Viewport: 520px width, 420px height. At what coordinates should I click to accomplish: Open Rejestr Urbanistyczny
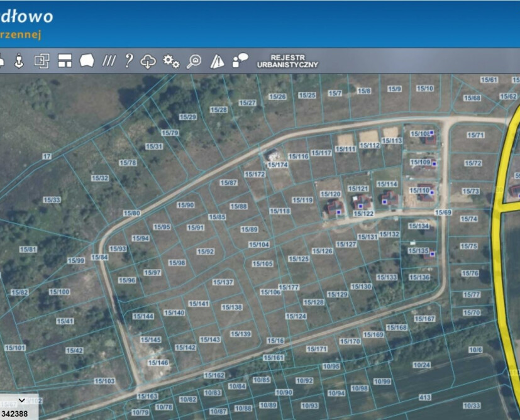tap(287, 61)
